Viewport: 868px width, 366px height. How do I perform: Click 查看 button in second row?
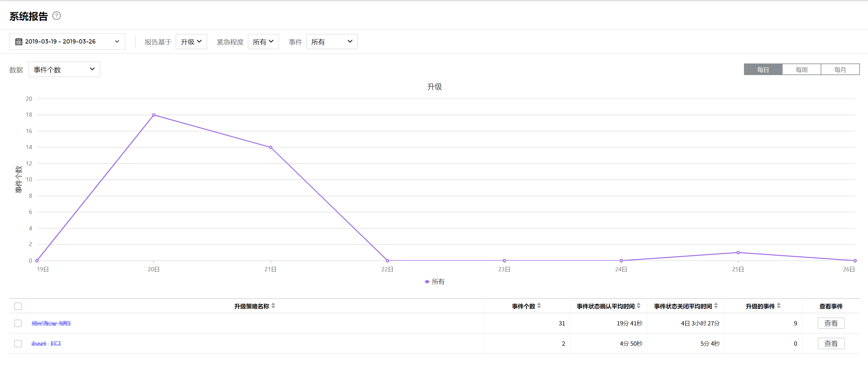(x=831, y=343)
